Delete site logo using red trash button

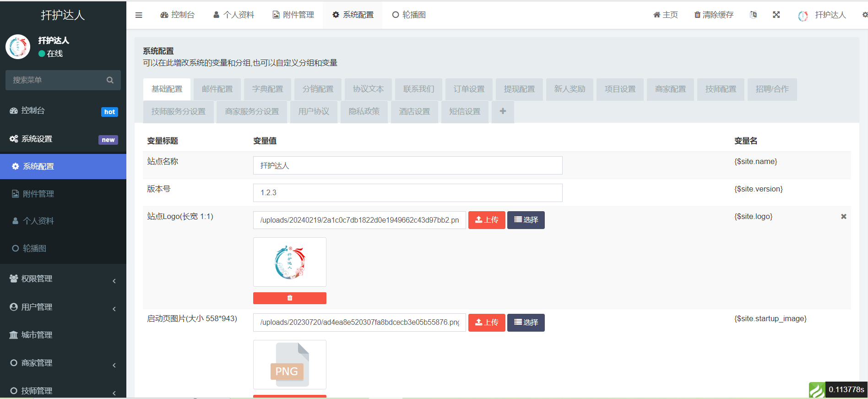pos(289,298)
